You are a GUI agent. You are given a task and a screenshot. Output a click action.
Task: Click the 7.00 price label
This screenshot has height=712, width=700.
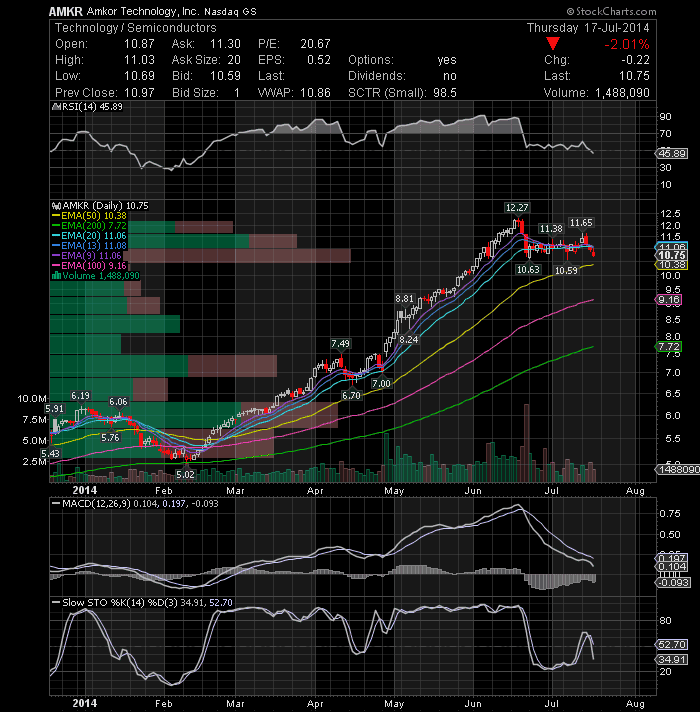[381, 384]
